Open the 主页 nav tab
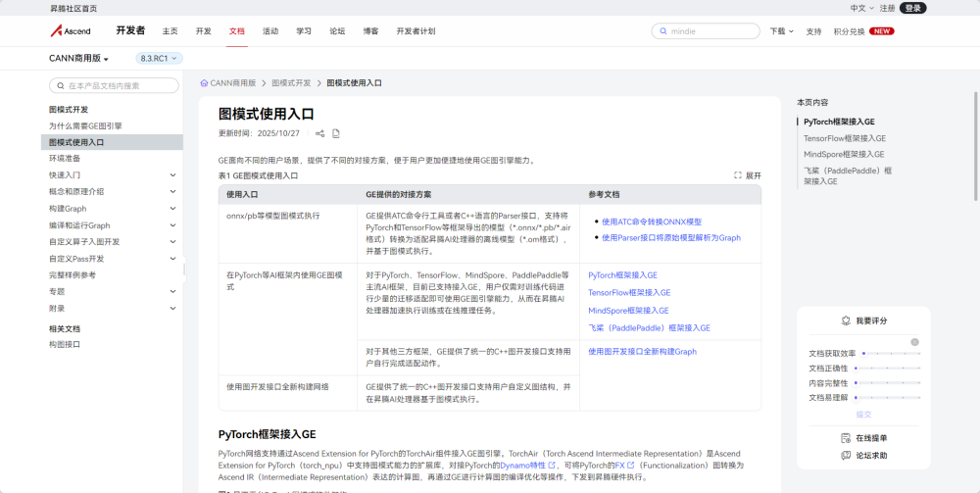 click(170, 31)
